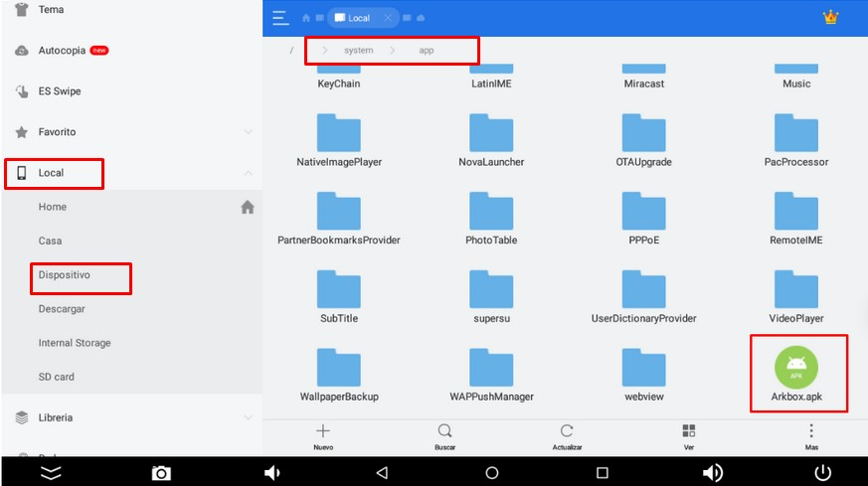Viewport: 868px width, 486px height.
Task: Open Buscar search tool
Action: [x=444, y=431]
